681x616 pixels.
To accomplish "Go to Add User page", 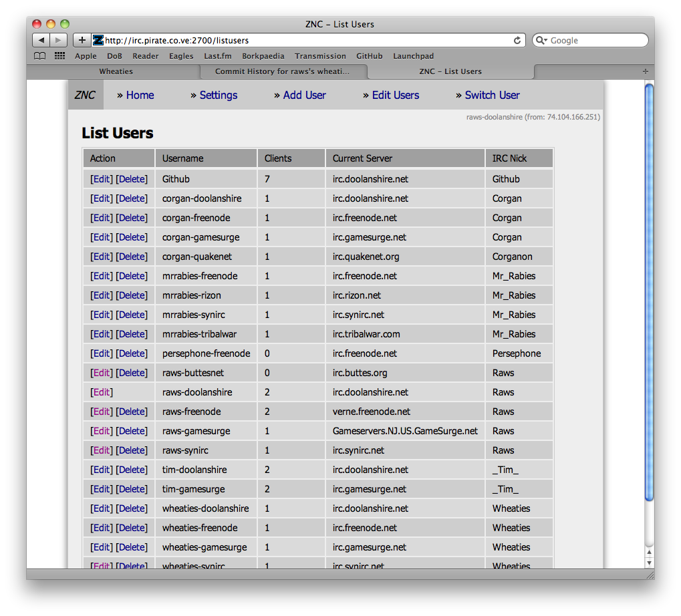I will click(304, 95).
